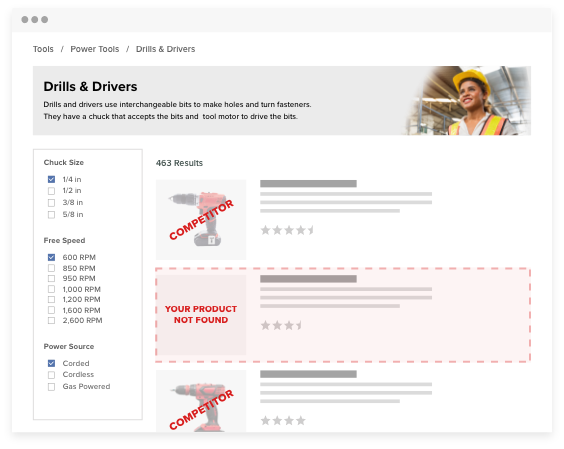The width and height of the screenshot is (564, 449).
Task: Click the Tools breadcrumb link
Action: pyautogui.click(x=43, y=49)
